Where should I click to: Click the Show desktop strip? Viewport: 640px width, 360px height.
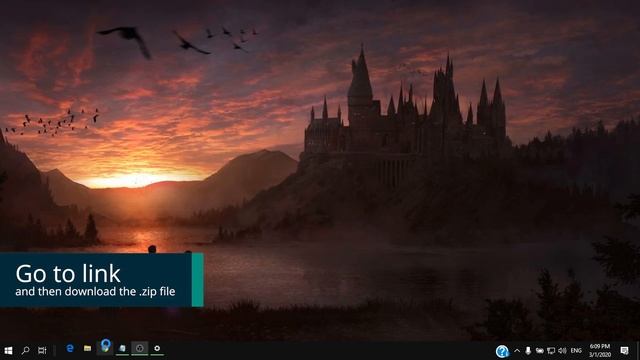point(638,351)
